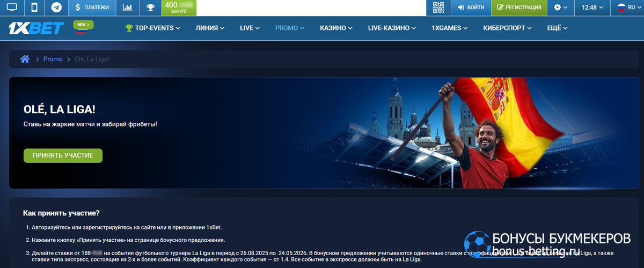Open the trophy results icon

(x=150, y=8)
